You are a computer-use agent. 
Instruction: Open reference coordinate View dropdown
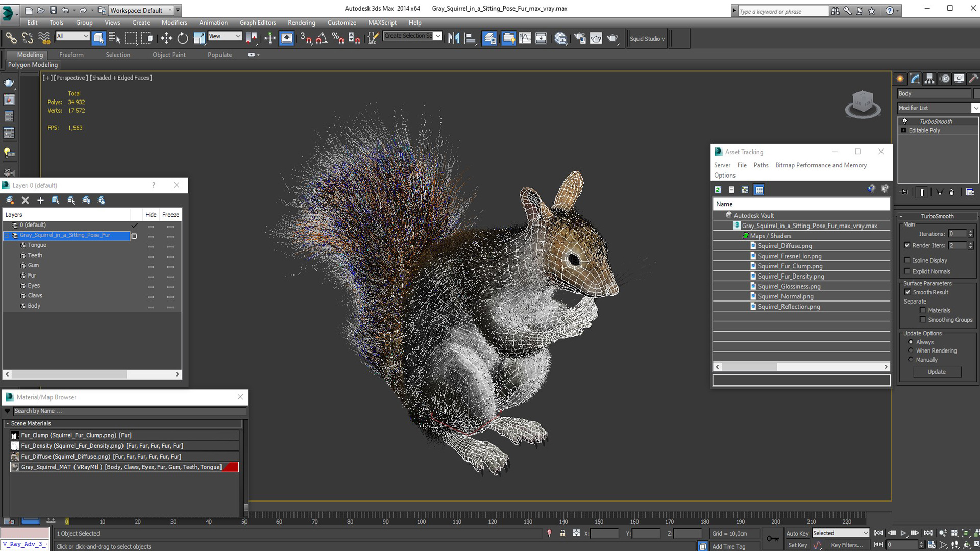[x=225, y=36]
